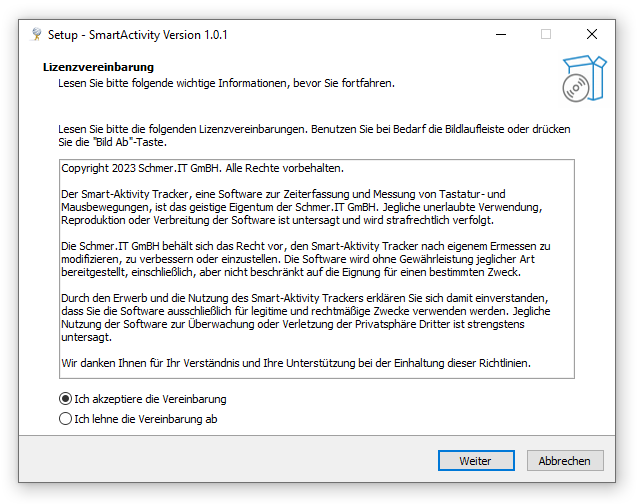Click the blank footer area left of Weiter
The image size is (639, 504).
220,461
